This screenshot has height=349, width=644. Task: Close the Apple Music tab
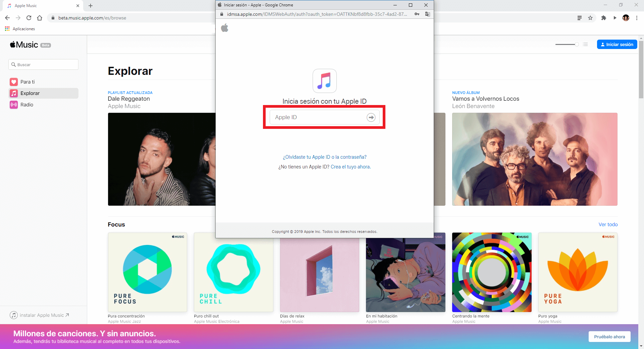click(x=78, y=6)
